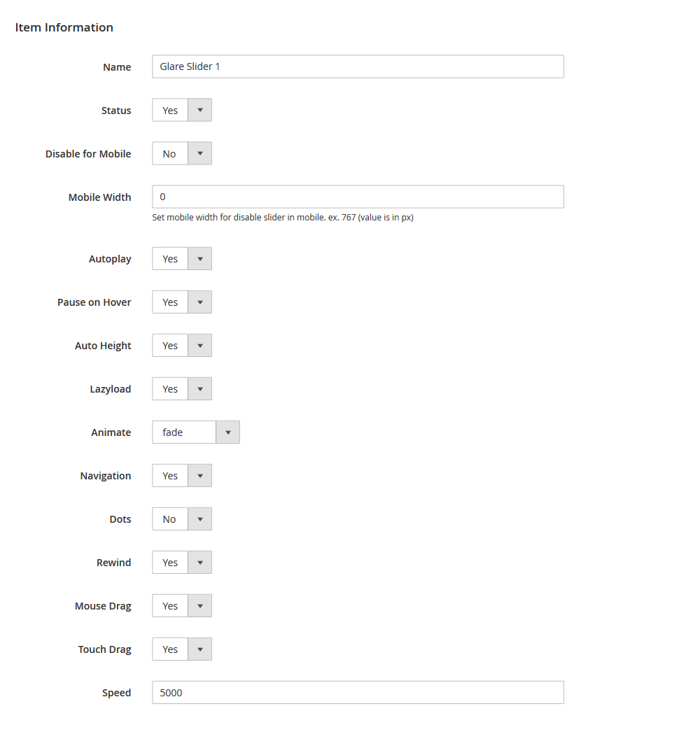
Task: Click the Touch Drag arrow icon
Action: tap(200, 649)
